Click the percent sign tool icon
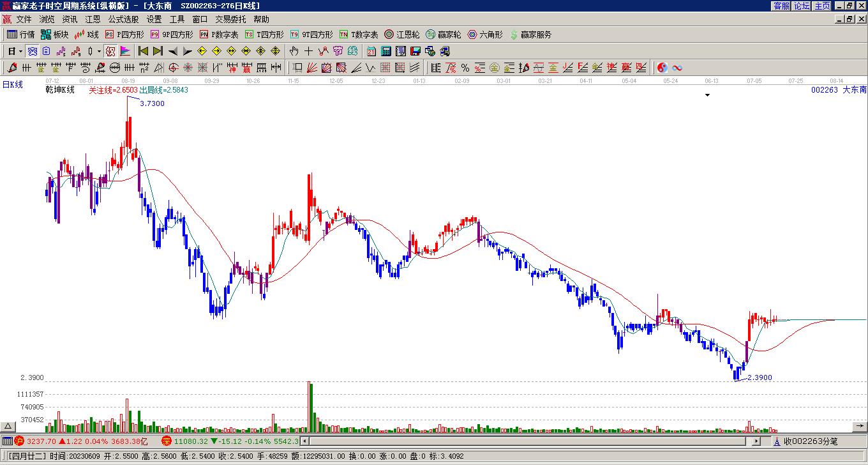Image resolution: width=868 pixels, height=465 pixels. coord(465,68)
